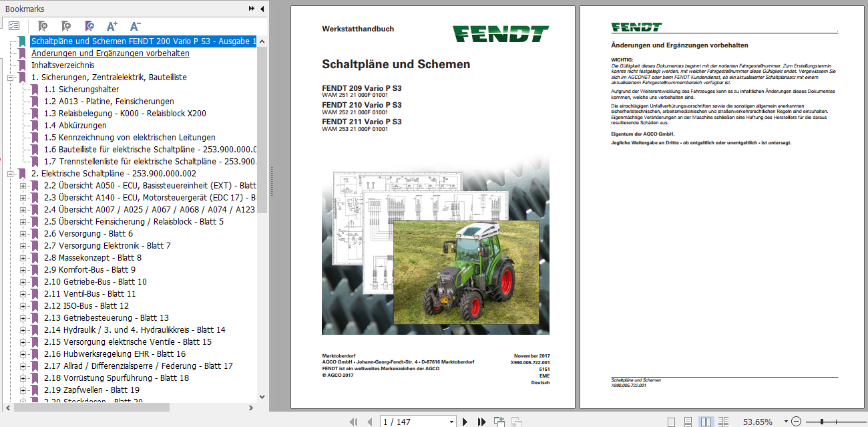Click the 53.65% zoom value

(757, 422)
